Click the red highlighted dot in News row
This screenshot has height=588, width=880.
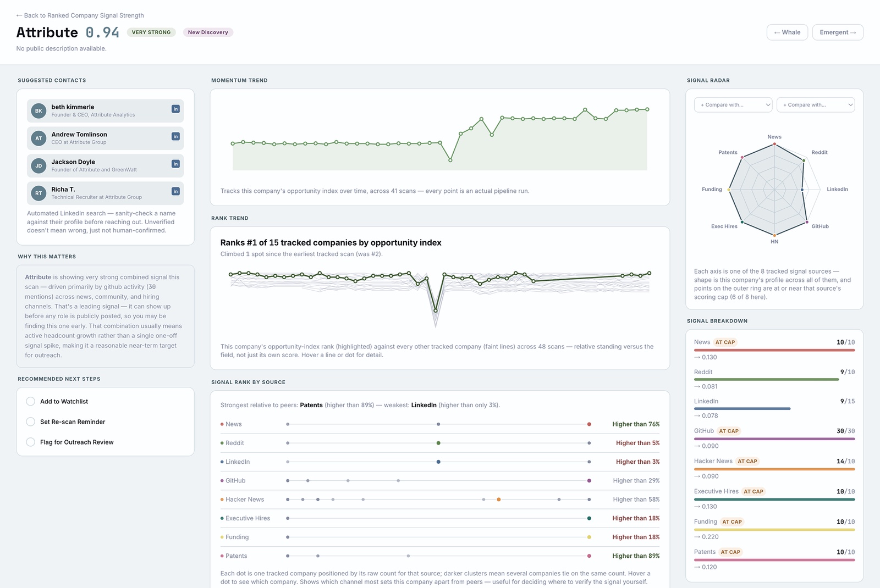click(589, 424)
